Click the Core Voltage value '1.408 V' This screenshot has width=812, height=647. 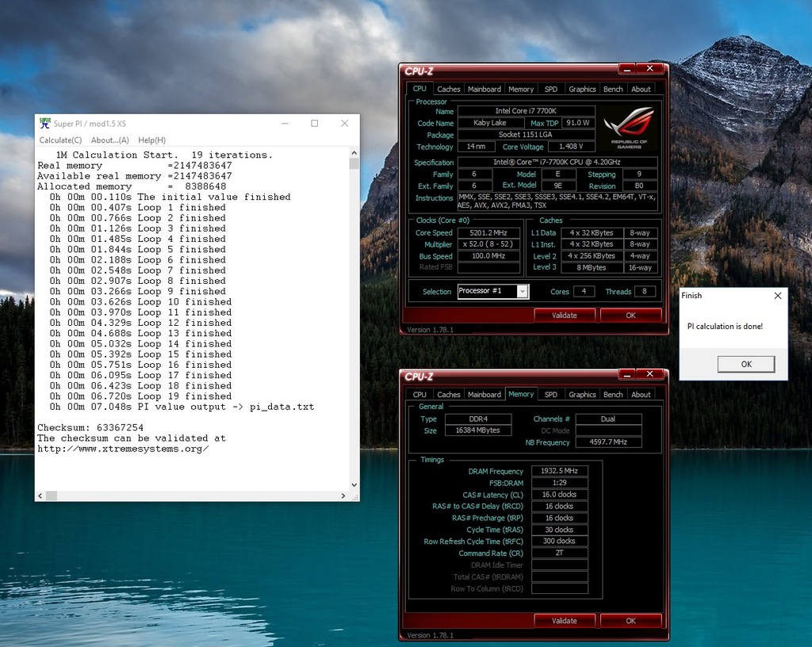pos(571,147)
